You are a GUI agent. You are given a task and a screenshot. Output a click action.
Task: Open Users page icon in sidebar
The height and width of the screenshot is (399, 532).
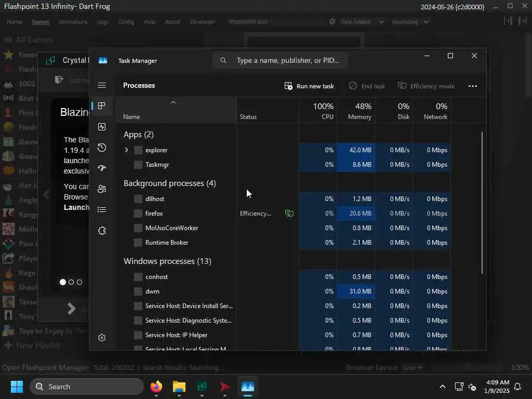tap(102, 189)
